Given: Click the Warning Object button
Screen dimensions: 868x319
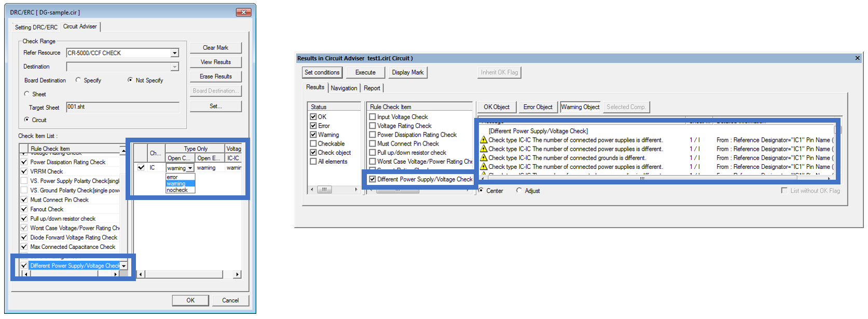Looking at the screenshot, I should (x=580, y=107).
